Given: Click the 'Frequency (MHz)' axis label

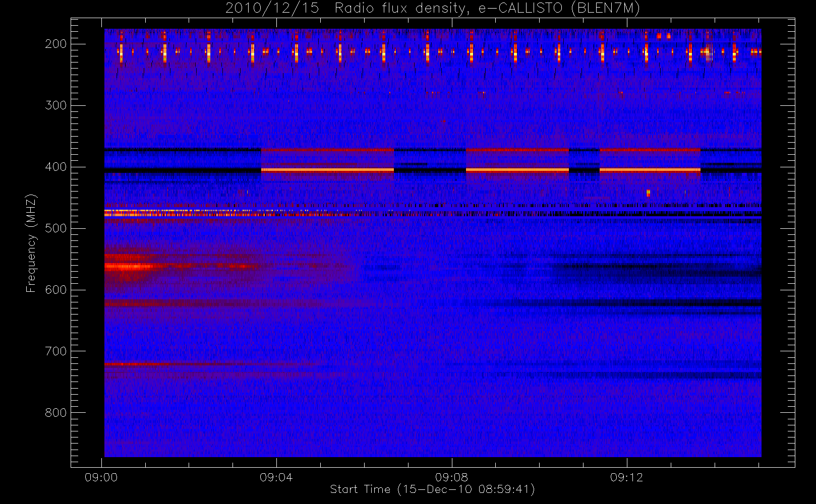Looking at the screenshot, I should (x=31, y=243).
